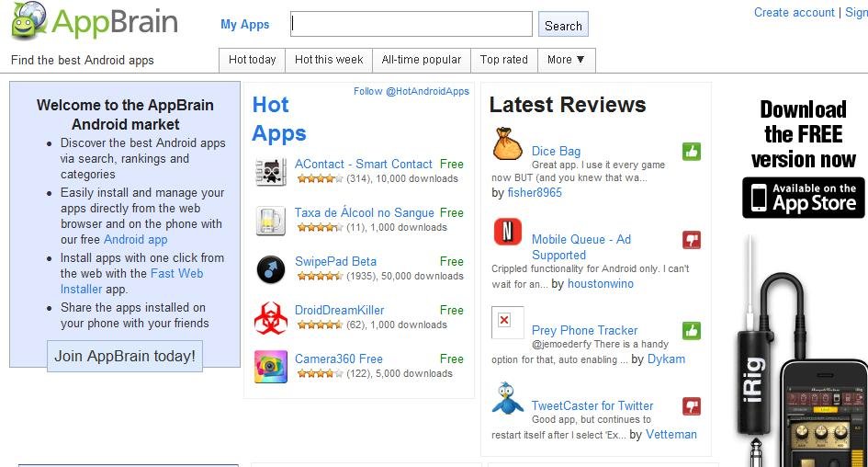Click 'Download the FREE version now' ad text
The image size is (868, 467).
803,134
